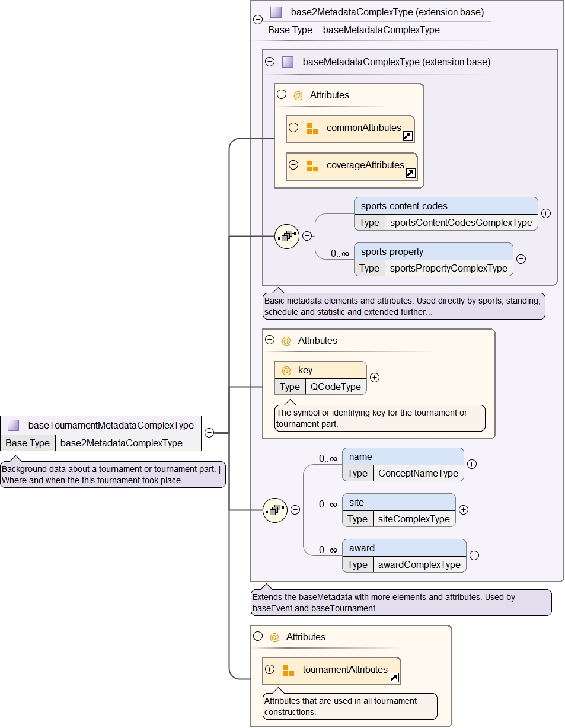The image size is (565, 728).
Task: Select the award element box
Action: [x=403, y=548]
